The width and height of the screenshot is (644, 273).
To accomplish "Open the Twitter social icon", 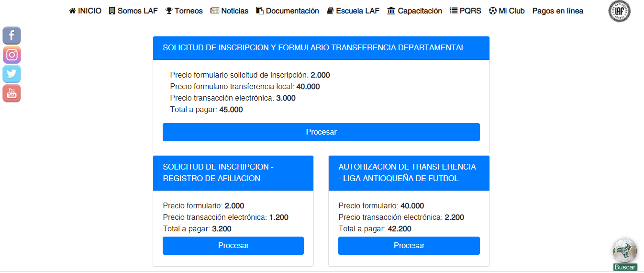I will (x=12, y=74).
